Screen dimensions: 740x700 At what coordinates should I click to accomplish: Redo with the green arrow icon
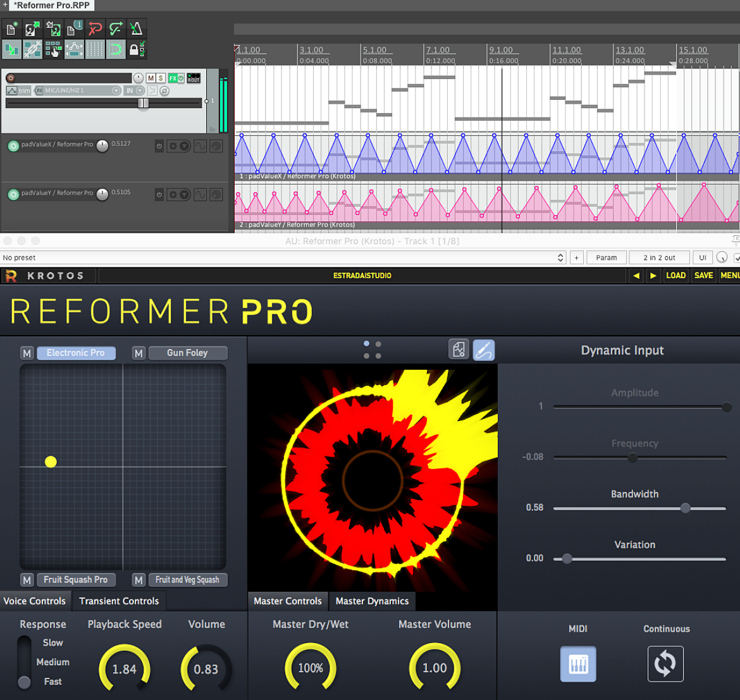116,29
